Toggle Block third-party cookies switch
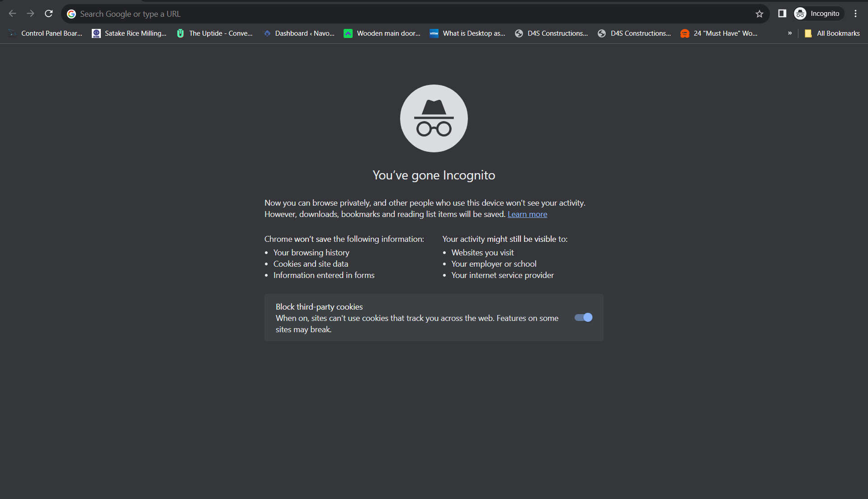The image size is (868, 499). [x=583, y=317]
